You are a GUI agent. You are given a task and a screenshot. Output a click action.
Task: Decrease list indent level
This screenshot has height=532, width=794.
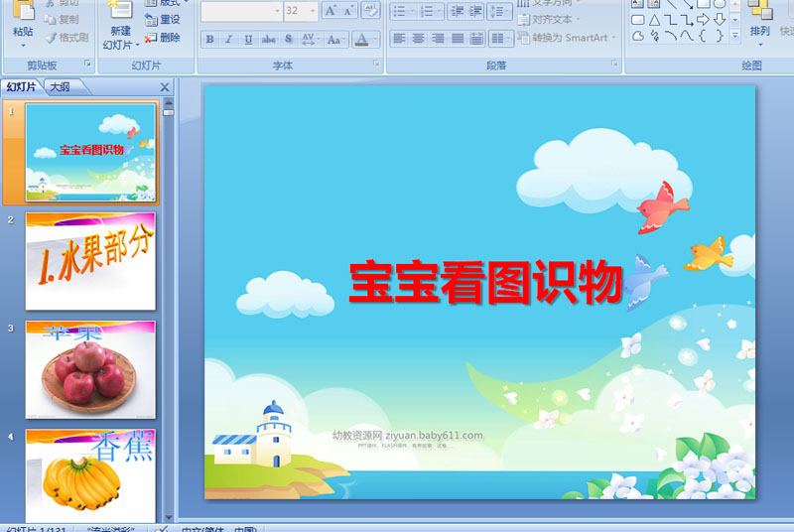coord(457,11)
